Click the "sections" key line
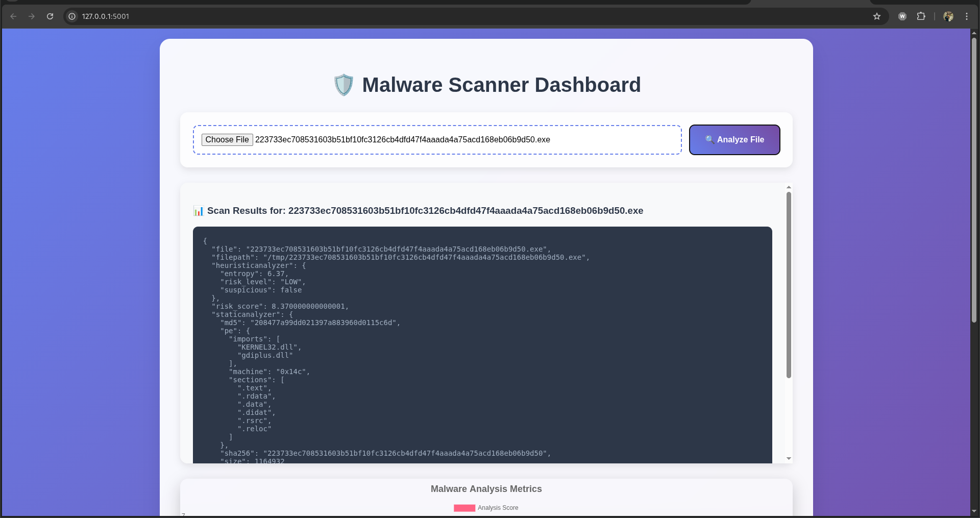Viewport: 980px width, 518px height. tap(257, 380)
